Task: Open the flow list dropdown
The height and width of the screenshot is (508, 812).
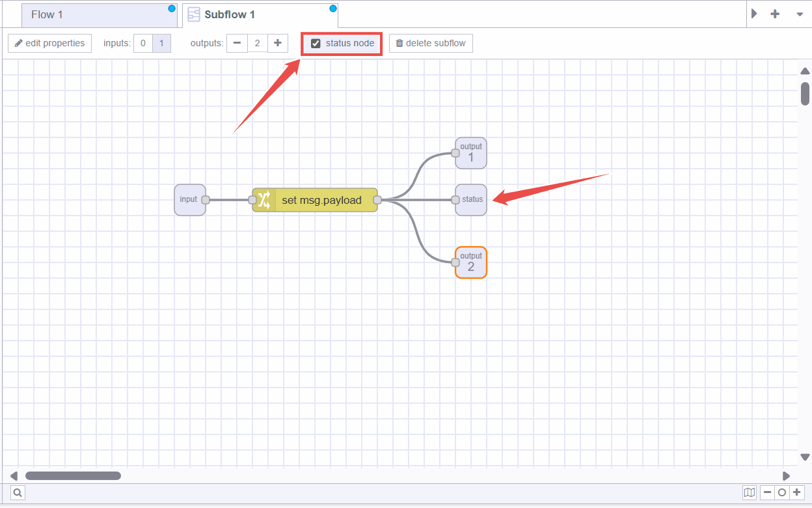Action: tap(799, 14)
